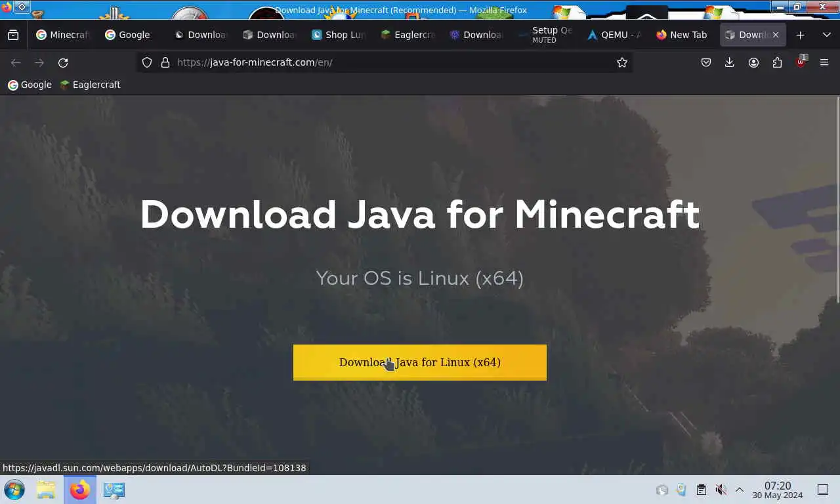Bookmark this page with star icon

click(622, 62)
